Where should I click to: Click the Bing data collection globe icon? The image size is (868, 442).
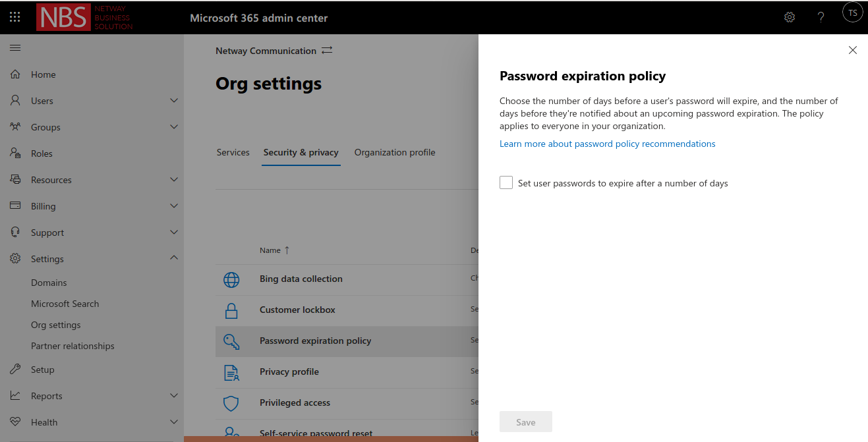tap(231, 279)
